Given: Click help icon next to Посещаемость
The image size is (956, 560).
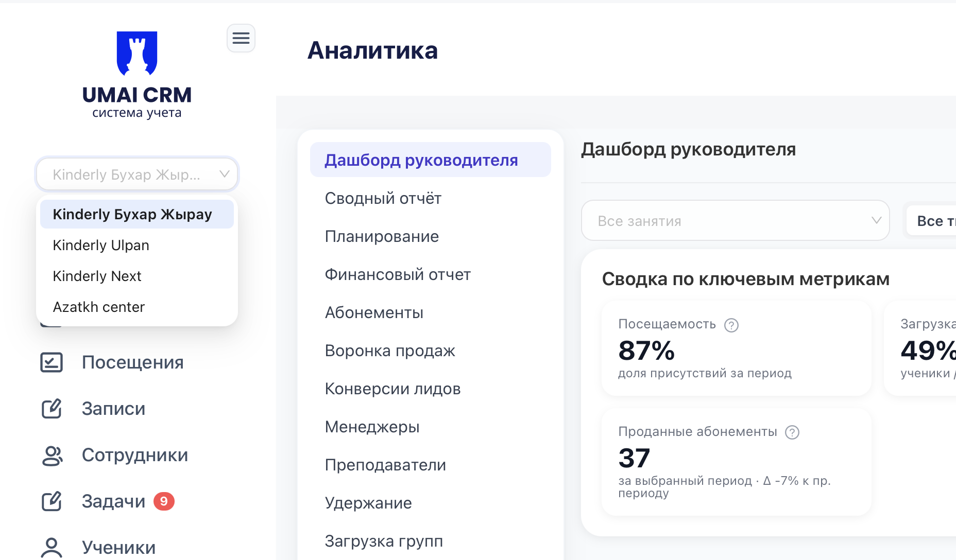Looking at the screenshot, I should (731, 325).
